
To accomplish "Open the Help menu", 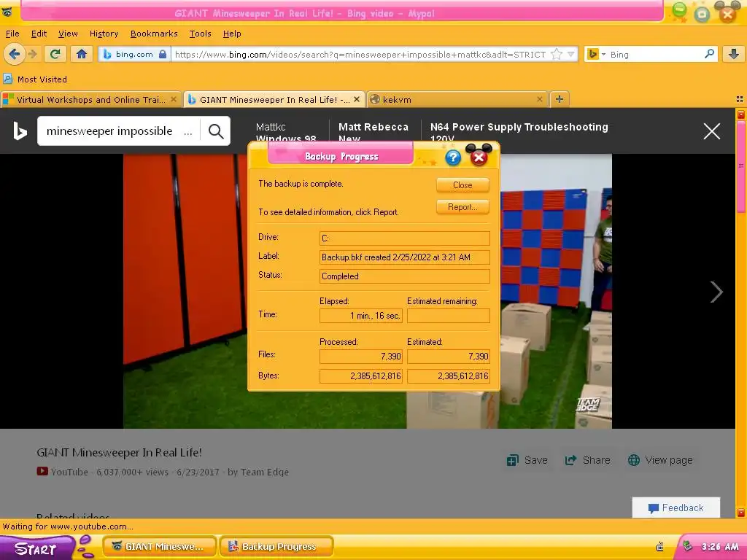I will tap(232, 34).
